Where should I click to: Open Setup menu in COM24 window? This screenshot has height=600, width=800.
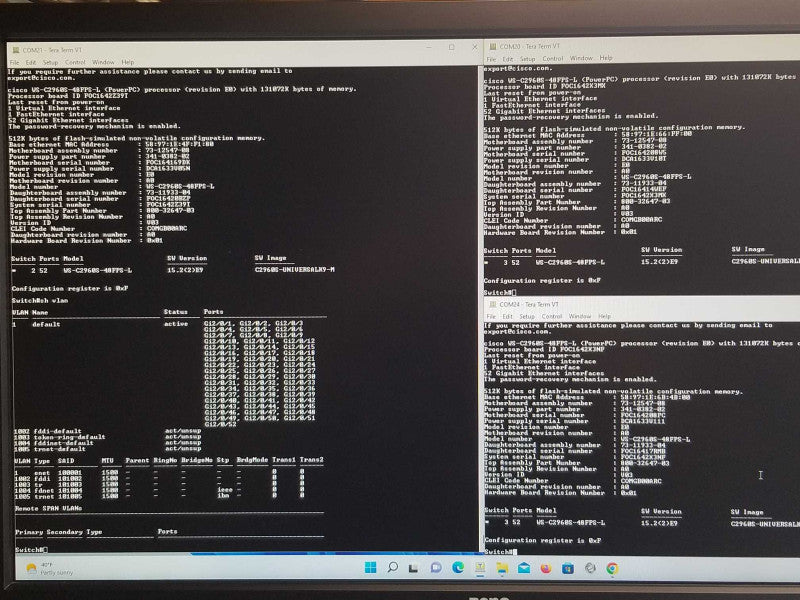(527, 316)
